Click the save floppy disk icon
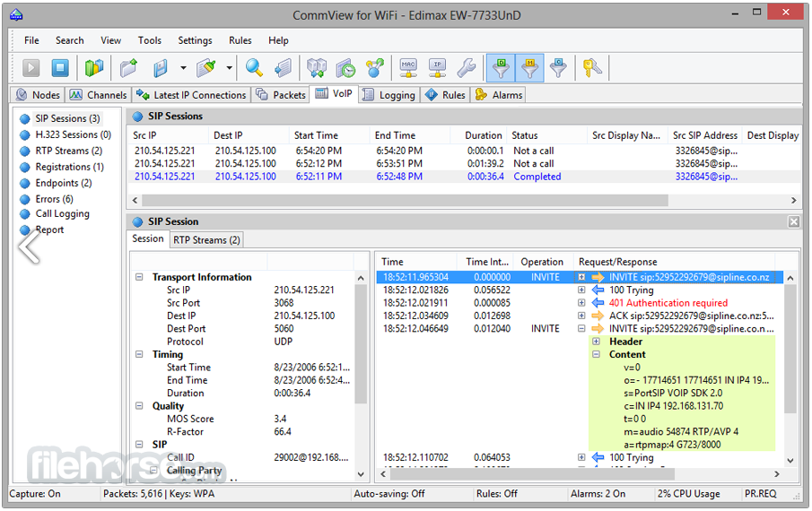Viewport: 812px width, 511px height. pos(160,68)
